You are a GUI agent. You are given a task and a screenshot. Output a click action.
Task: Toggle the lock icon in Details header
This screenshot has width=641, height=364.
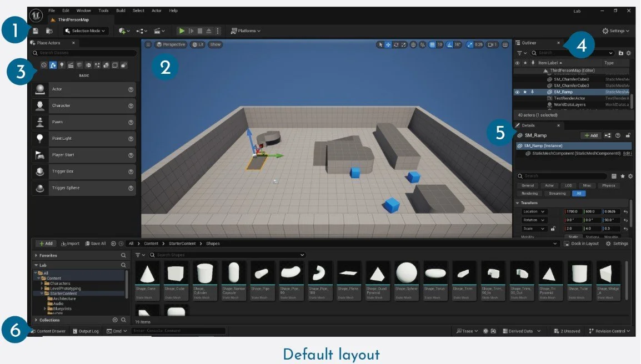coord(628,135)
